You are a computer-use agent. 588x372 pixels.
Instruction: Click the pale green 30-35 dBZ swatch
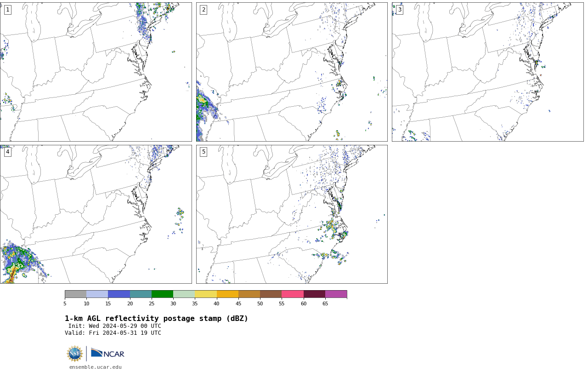[184, 294]
